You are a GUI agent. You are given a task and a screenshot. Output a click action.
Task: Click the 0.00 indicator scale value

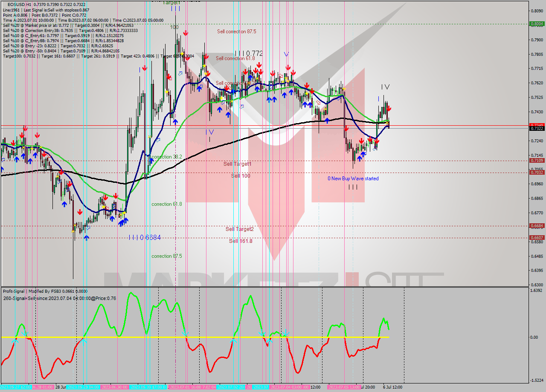535,337
